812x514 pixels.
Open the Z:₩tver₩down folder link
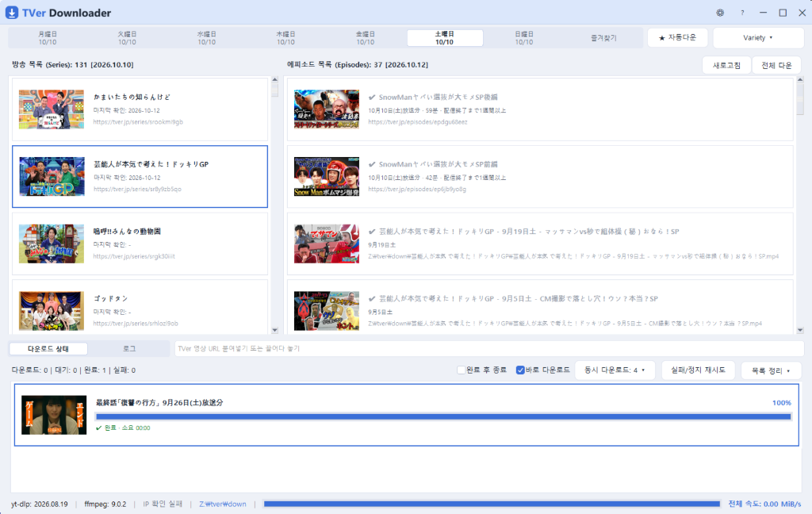223,504
